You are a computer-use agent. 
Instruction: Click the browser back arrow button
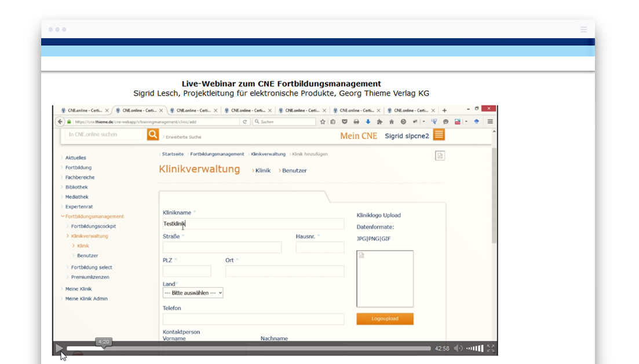pos(60,122)
